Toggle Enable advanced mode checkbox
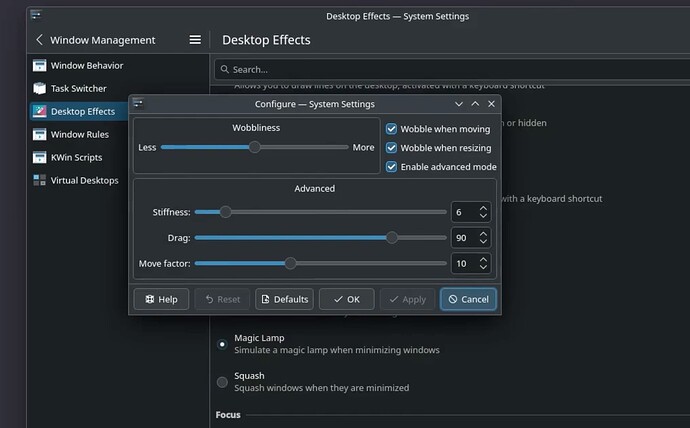 pos(391,166)
